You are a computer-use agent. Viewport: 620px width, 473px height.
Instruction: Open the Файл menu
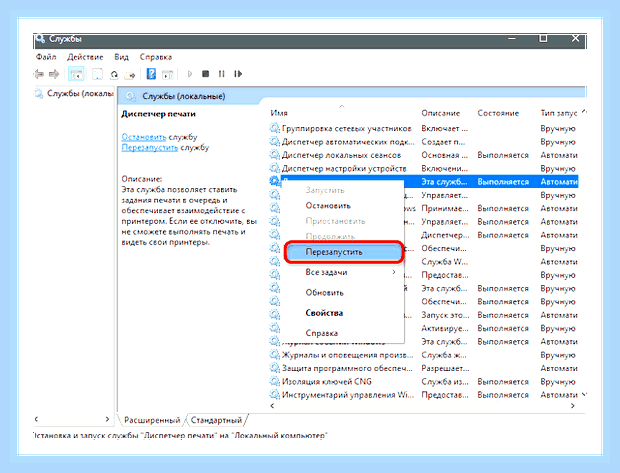click(46, 57)
